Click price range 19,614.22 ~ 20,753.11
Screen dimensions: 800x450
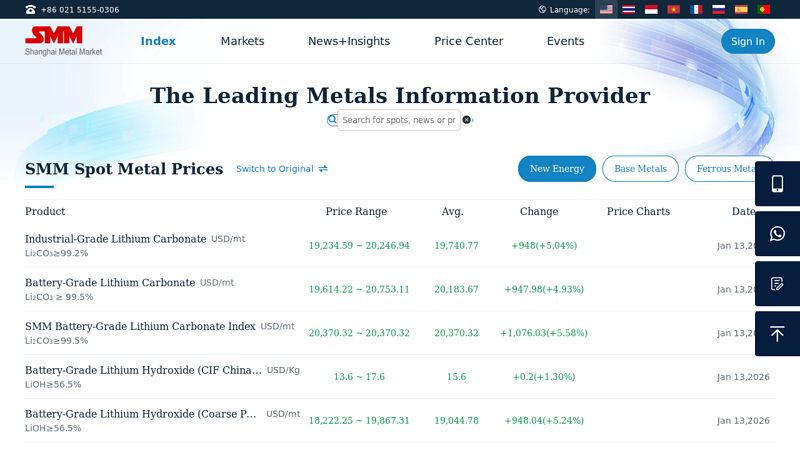tap(359, 289)
